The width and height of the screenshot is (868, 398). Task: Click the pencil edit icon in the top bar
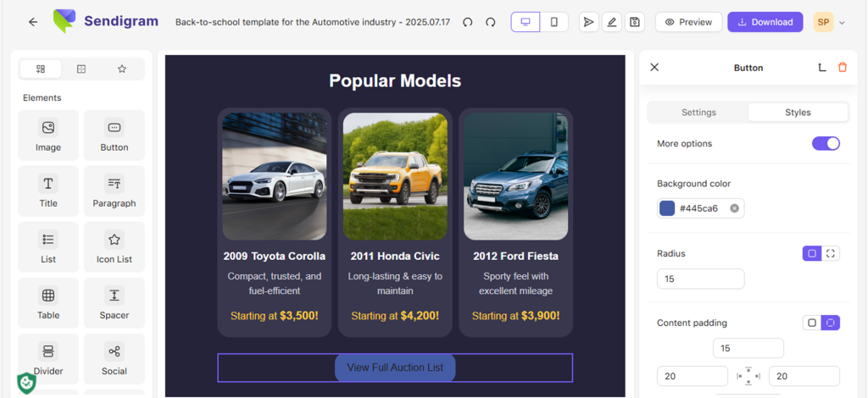pos(612,22)
